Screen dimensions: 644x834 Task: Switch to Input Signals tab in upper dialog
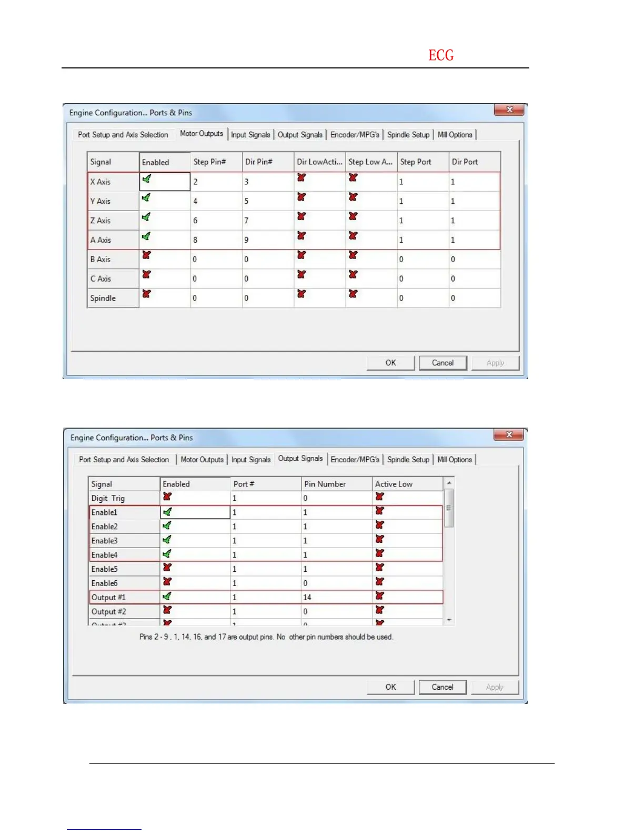[250, 135]
